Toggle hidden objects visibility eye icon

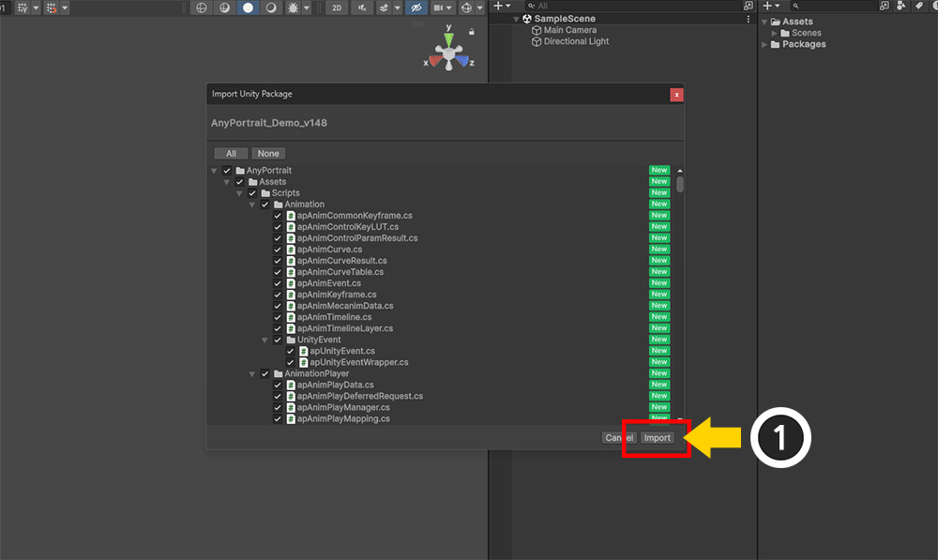point(416,8)
